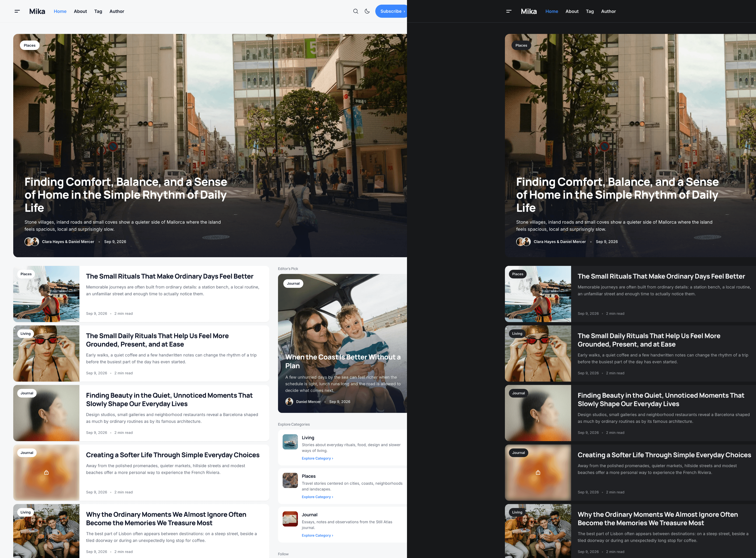Open dark-theme Creating a Softer Life article
756x558 pixels.
point(664,455)
